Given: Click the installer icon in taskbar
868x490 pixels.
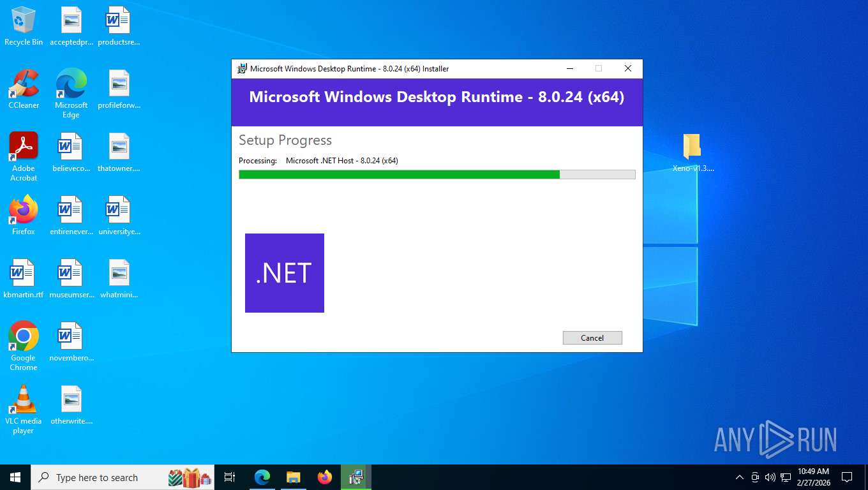Looking at the screenshot, I should (356, 477).
